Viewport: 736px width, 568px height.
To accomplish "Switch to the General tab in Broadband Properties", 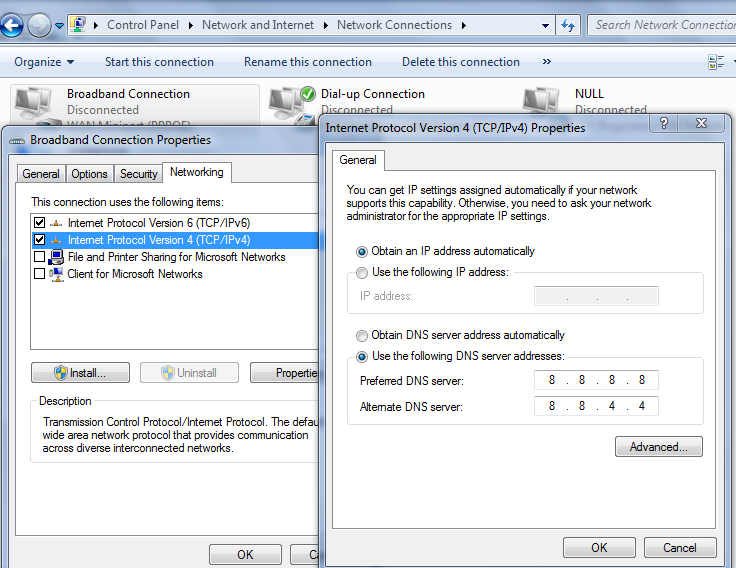I will 41,174.
